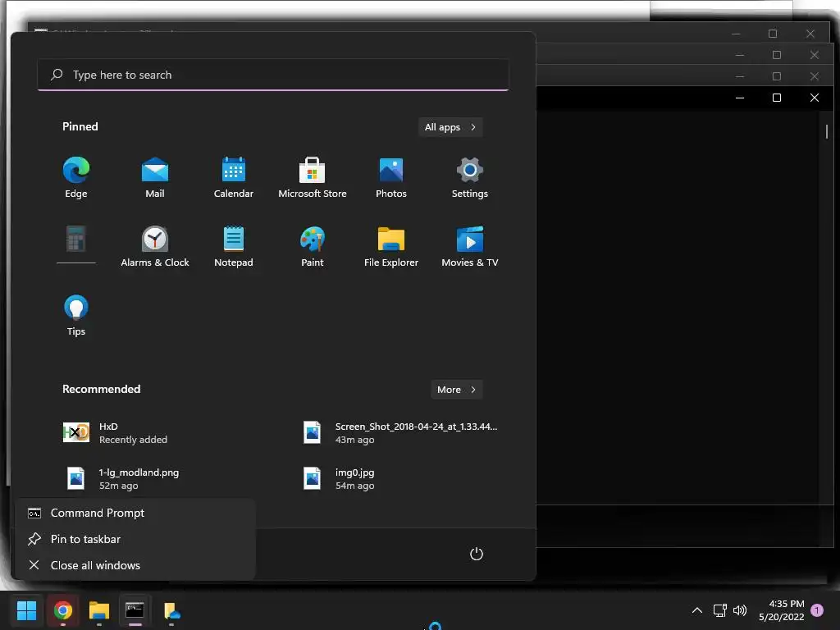Open Settings from pinned apps
840x630 pixels.
[x=470, y=177]
